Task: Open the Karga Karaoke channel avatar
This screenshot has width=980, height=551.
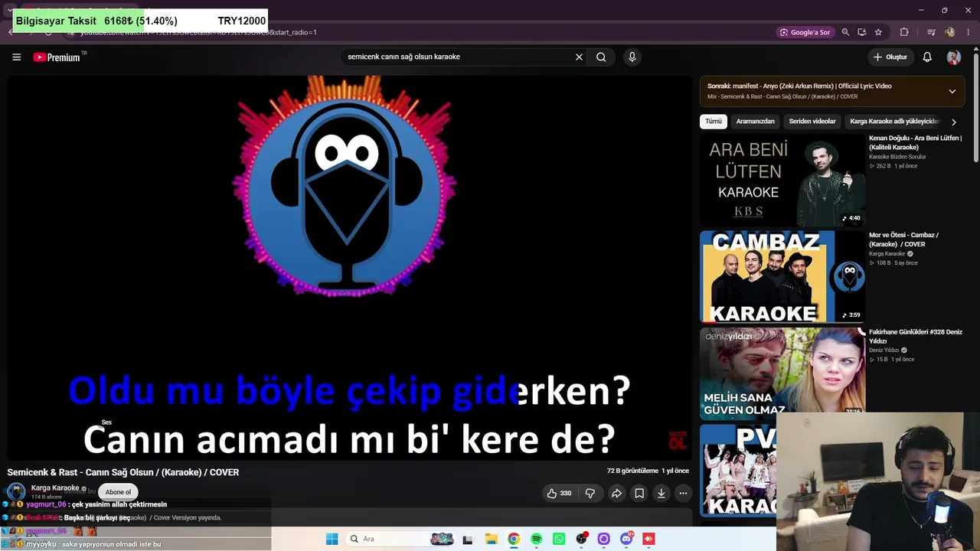Action: [x=16, y=491]
